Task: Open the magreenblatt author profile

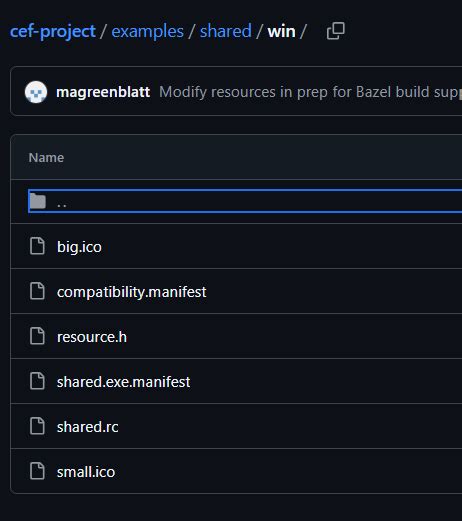Action: [x=103, y=92]
